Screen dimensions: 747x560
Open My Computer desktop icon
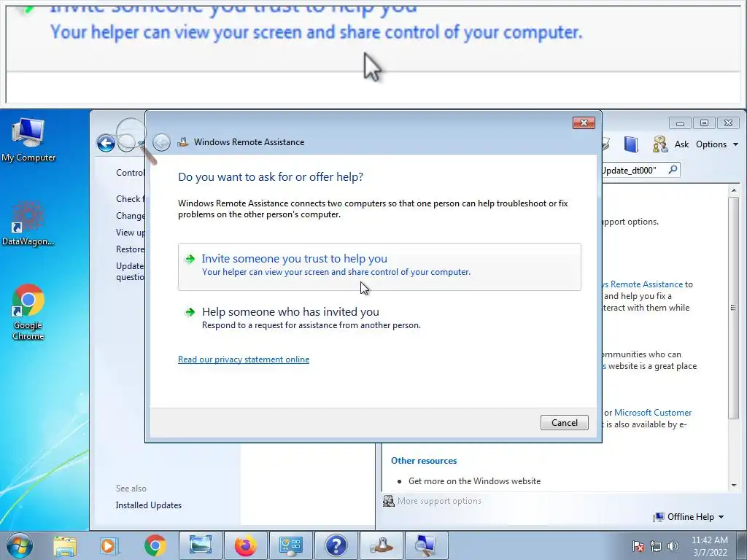click(28, 139)
